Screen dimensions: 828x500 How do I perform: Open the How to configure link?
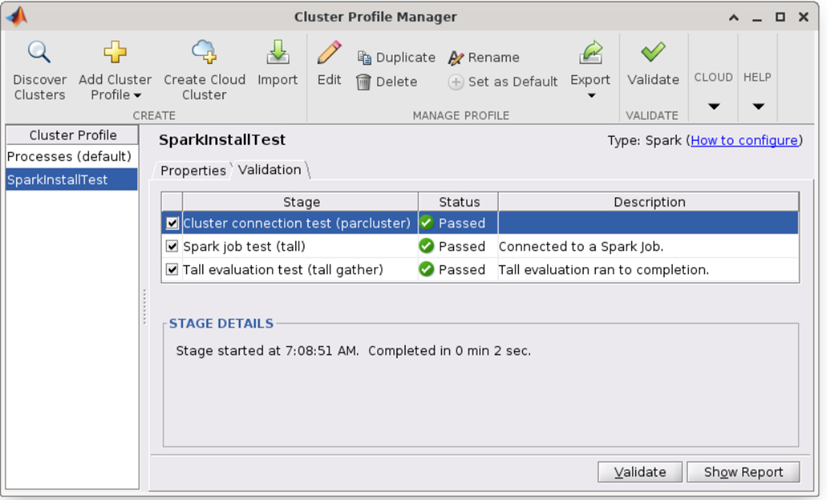tap(744, 141)
